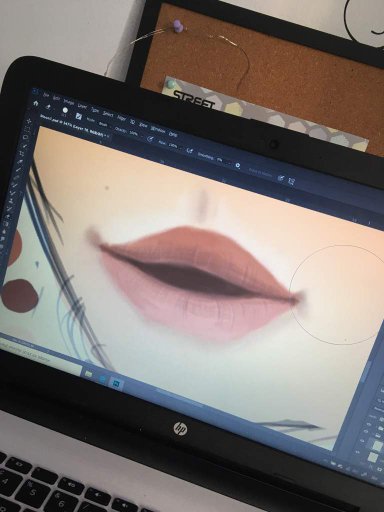Open smoothing options gear icon

(x=238, y=165)
